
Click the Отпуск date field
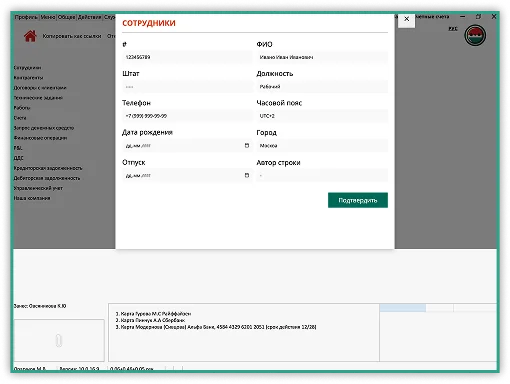click(x=187, y=175)
